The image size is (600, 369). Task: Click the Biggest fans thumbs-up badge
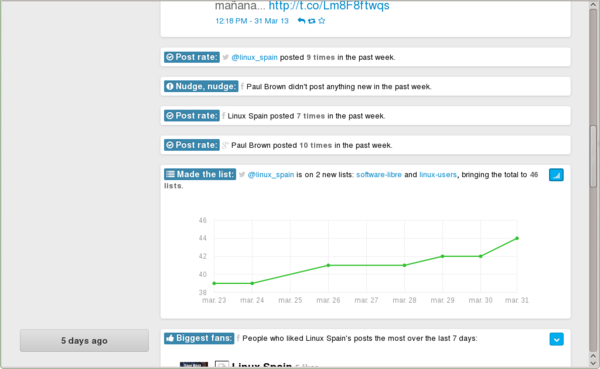tap(199, 338)
